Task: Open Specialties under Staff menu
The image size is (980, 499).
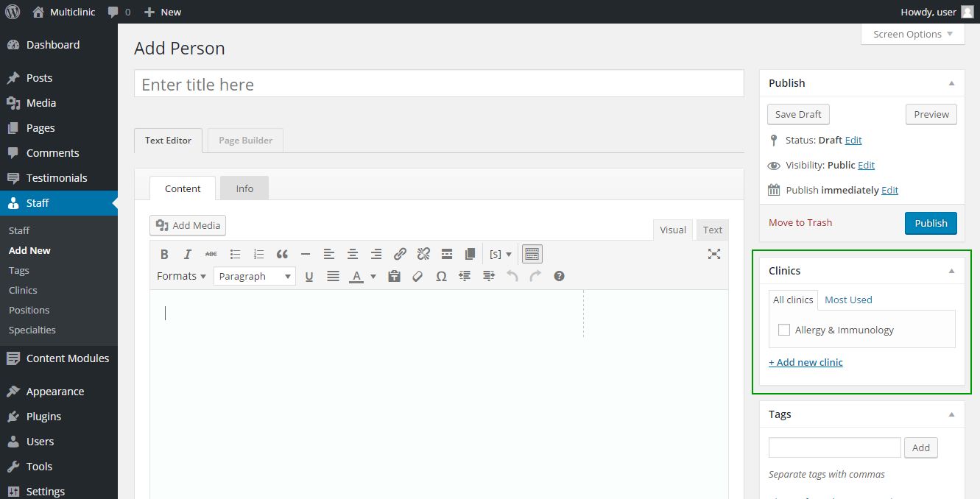Action: (x=32, y=330)
